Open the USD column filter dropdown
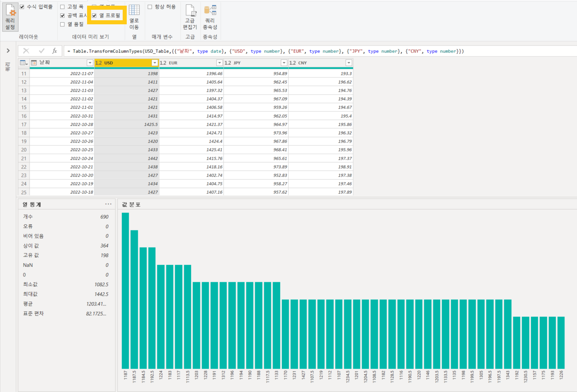The height and width of the screenshot is (392, 577). click(x=155, y=63)
